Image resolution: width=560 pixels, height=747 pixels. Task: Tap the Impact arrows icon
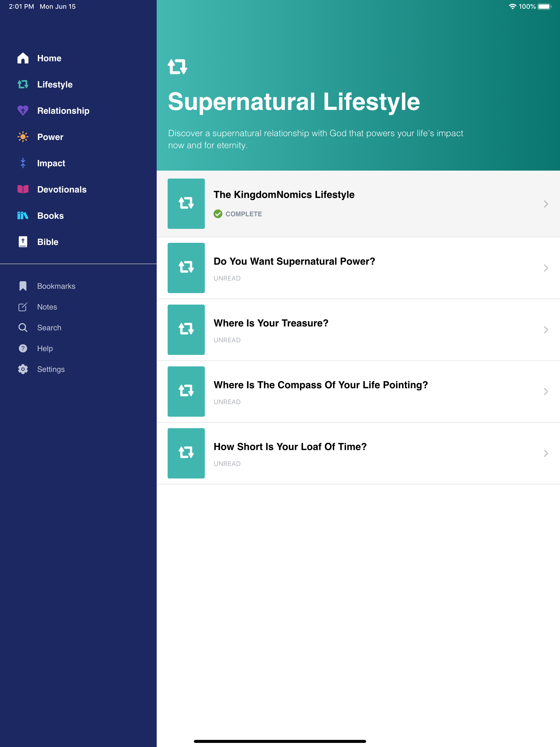[23, 163]
